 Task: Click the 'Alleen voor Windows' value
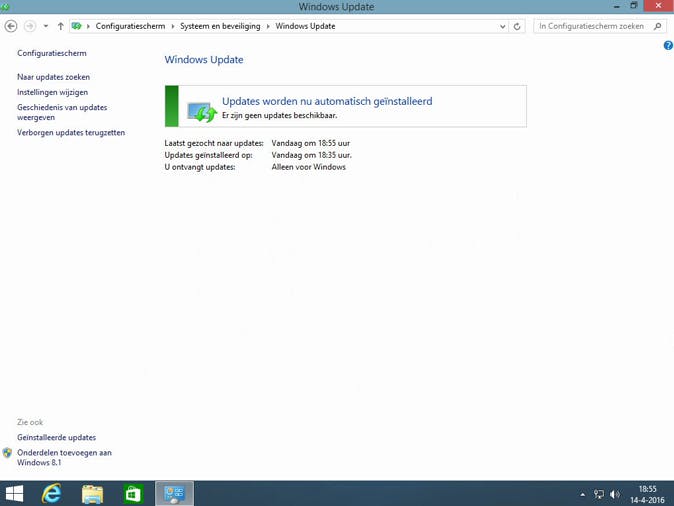(x=308, y=167)
